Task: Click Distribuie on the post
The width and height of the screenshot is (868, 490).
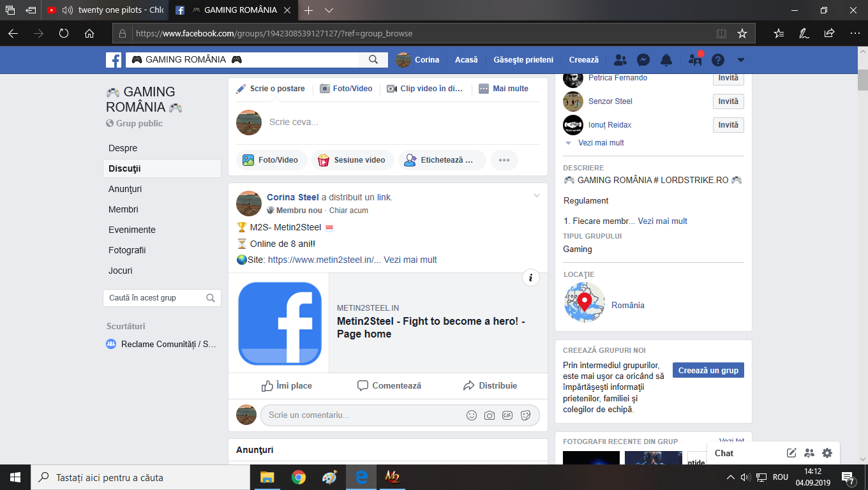Action: pyautogui.click(x=490, y=385)
